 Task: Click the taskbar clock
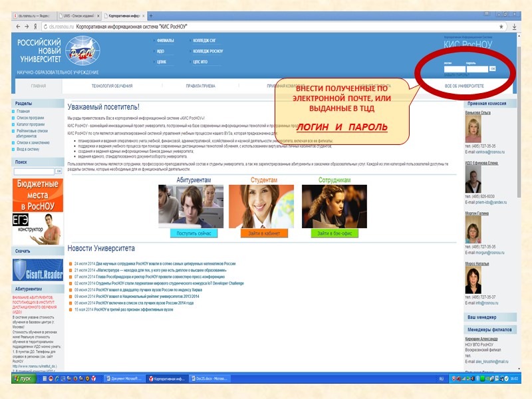515,378
